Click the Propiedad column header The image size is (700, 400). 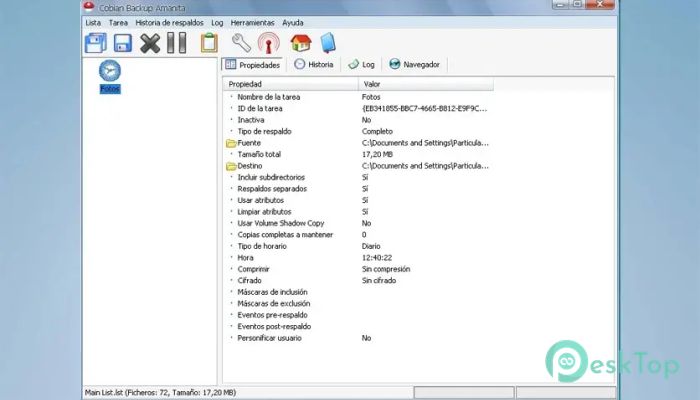click(x=291, y=84)
